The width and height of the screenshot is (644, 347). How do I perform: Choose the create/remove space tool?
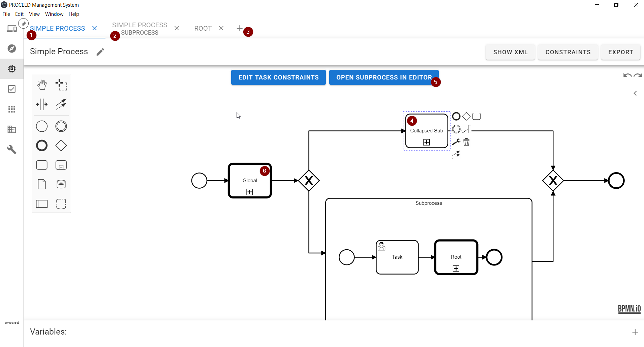click(42, 104)
